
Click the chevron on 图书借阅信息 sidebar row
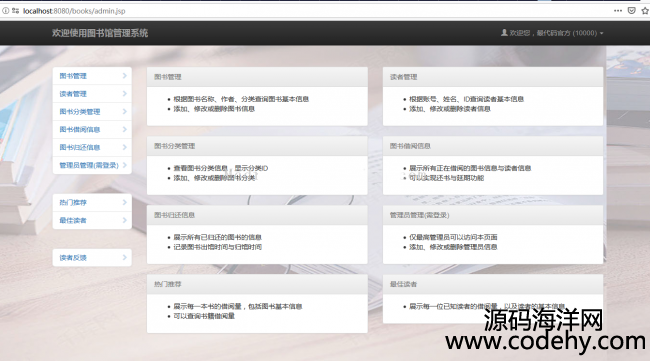pyautogui.click(x=124, y=129)
